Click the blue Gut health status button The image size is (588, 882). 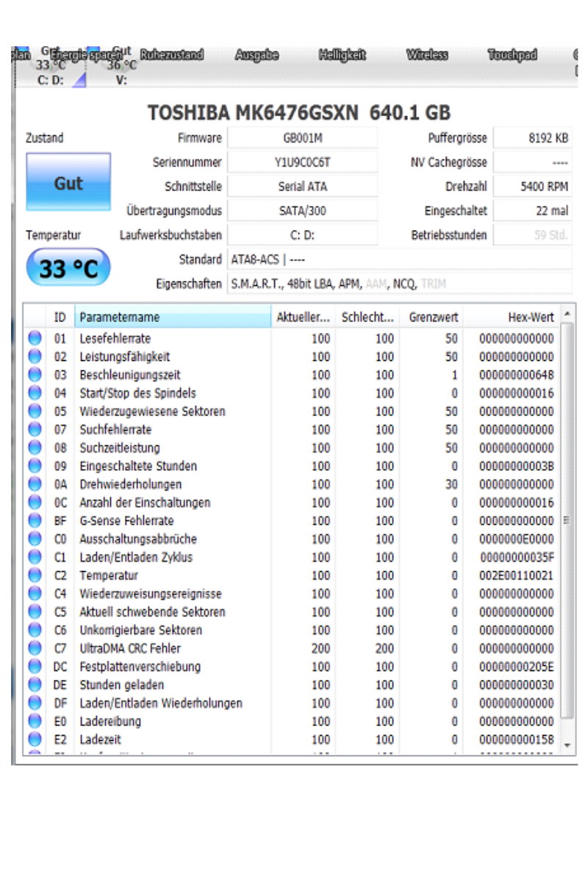click(68, 182)
